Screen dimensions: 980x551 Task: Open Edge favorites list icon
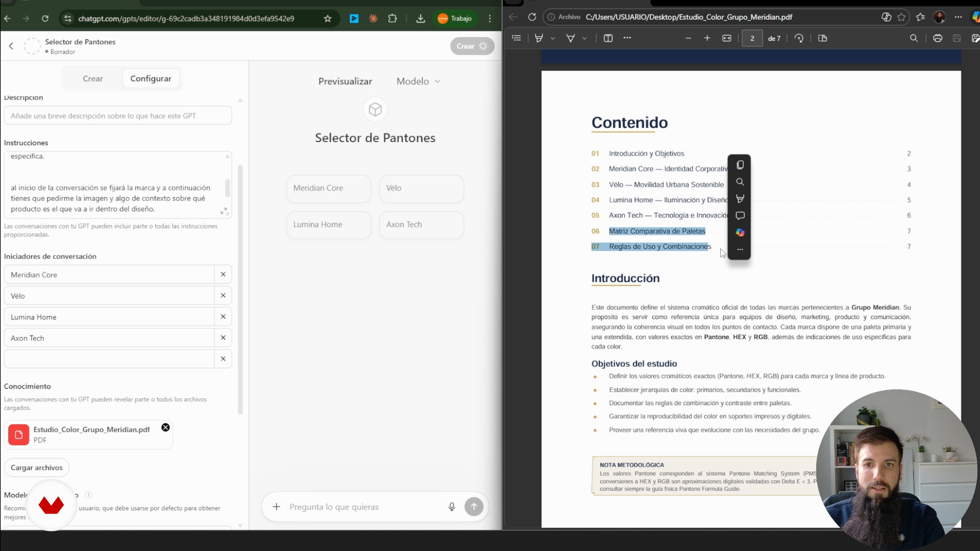click(920, 17)
